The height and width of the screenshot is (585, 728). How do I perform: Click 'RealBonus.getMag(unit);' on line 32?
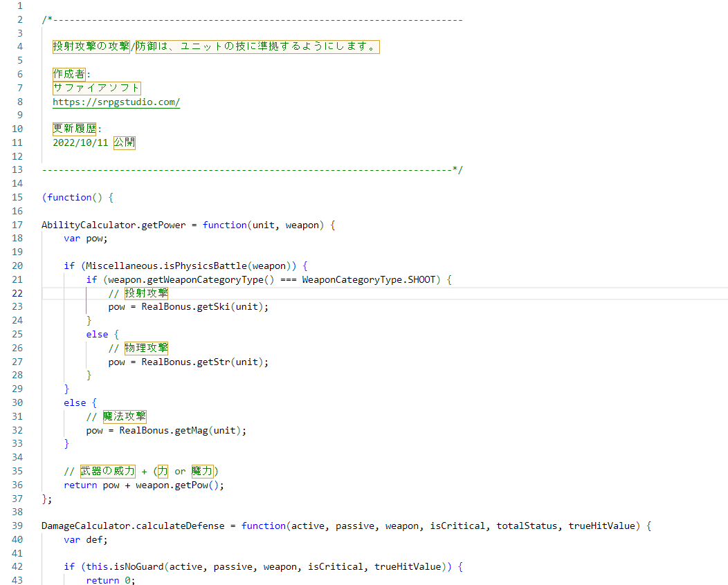183,431
